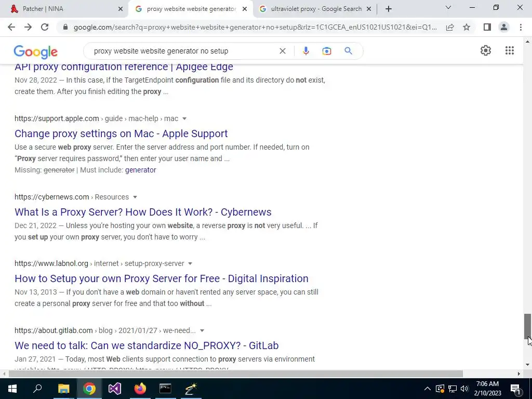Select proxy website generator tab
The height and width of the screenshot is (399, 532).
pos(191,9)
